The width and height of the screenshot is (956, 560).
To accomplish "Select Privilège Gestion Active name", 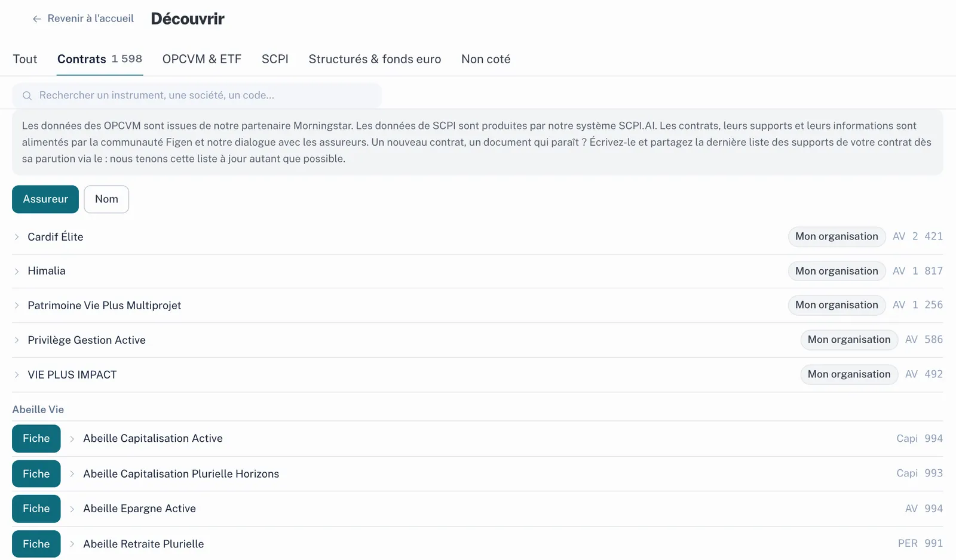I will click(x=87, y=340).
